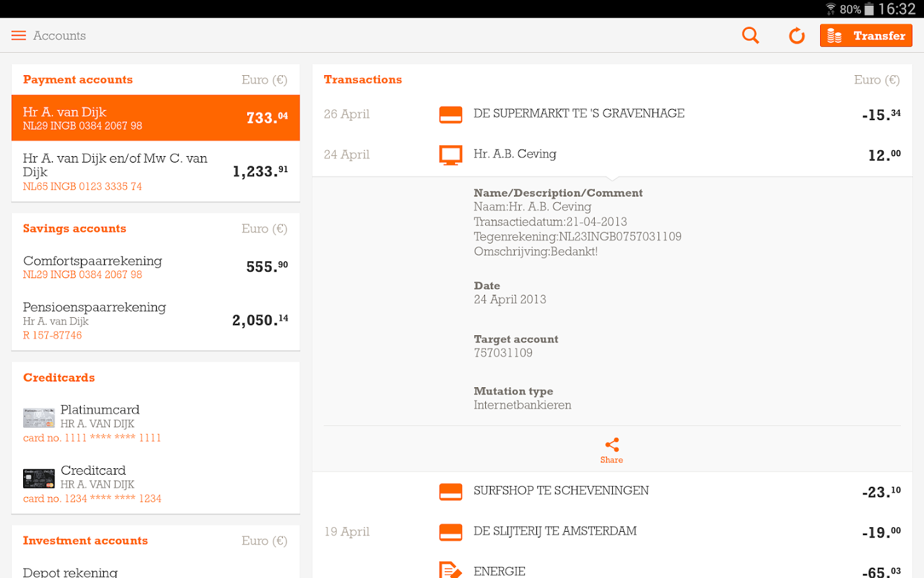Click the Platinumcard image thumbnail
This screenshot has width=924, height=578.
click(x=38, y=417)
